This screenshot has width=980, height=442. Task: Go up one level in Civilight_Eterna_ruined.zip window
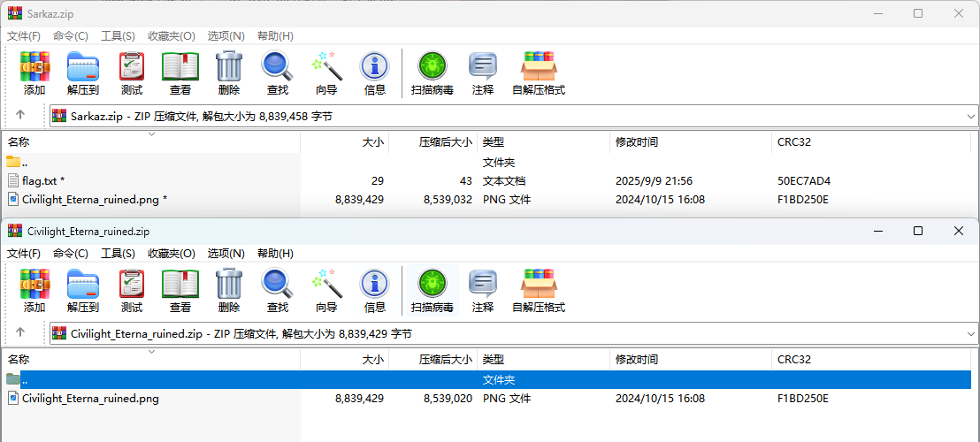[20, 333]
